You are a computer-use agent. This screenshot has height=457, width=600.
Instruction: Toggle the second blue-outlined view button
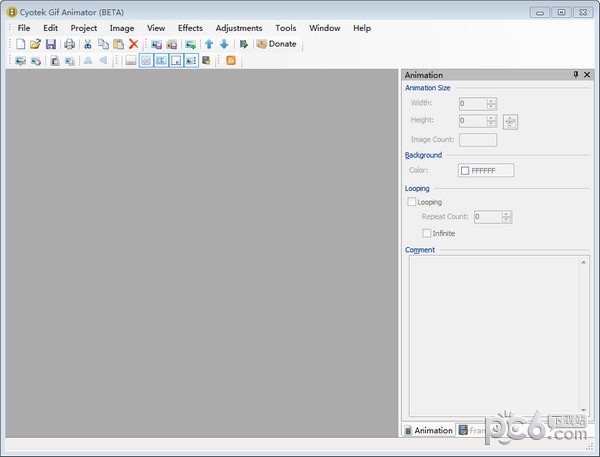pyautogui.click(x=161, y=60)
